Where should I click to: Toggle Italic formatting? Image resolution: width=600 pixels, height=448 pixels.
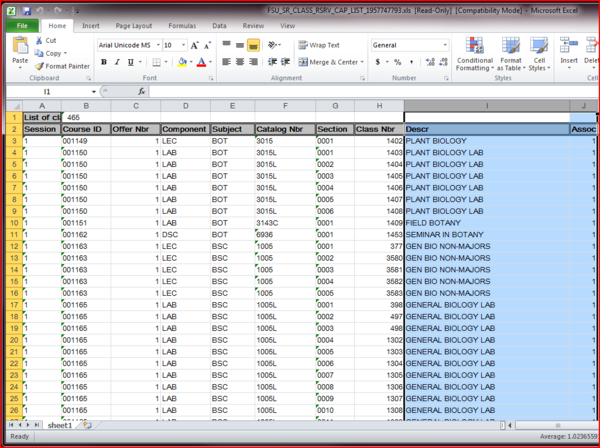coord(117,62)
